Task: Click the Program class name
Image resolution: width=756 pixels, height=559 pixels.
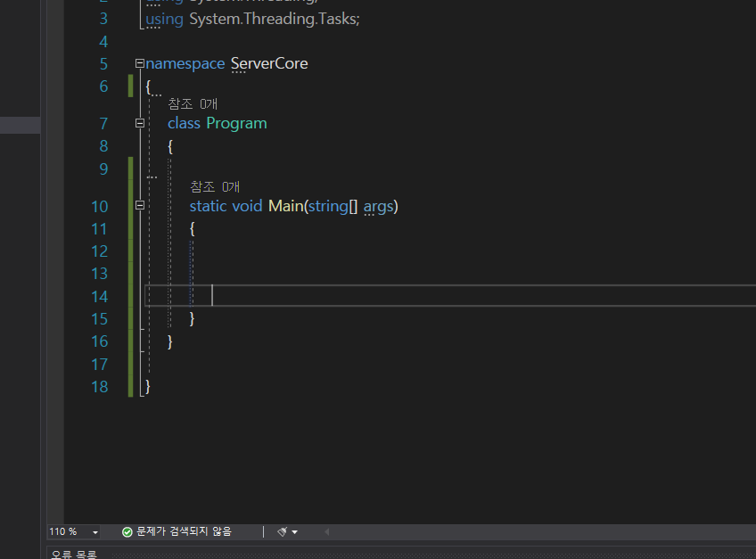Action: (x=236, y=123)
